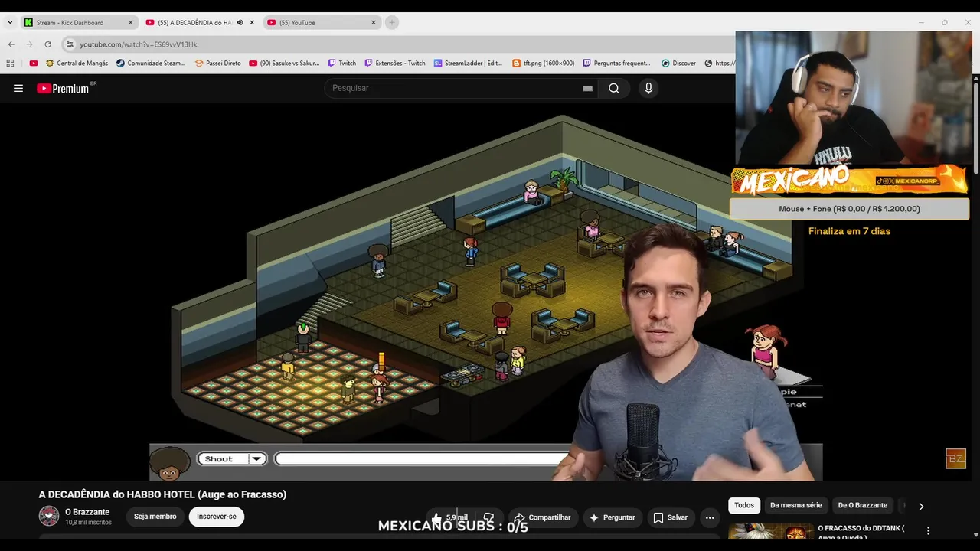Click the 10,8 mil inscritos text

tap(88, 523)
